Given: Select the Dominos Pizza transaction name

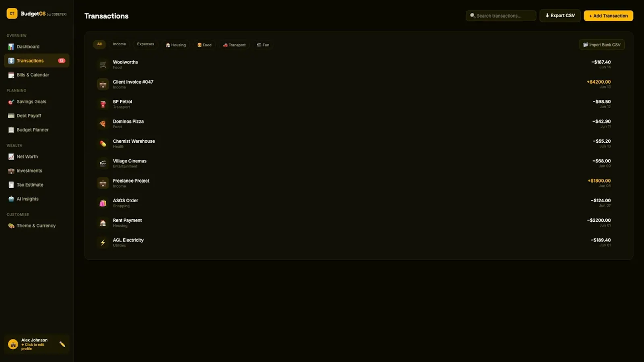Looking at the screenshot, I should pos(128,121).
